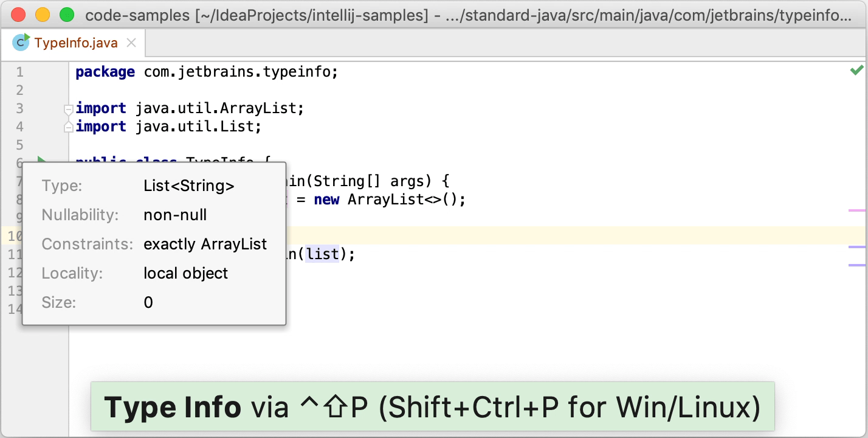Close the TypeInfo.java editor tab
Viewport: 868px width, 438px height.
pyautogui.click(x=131, y=43)
